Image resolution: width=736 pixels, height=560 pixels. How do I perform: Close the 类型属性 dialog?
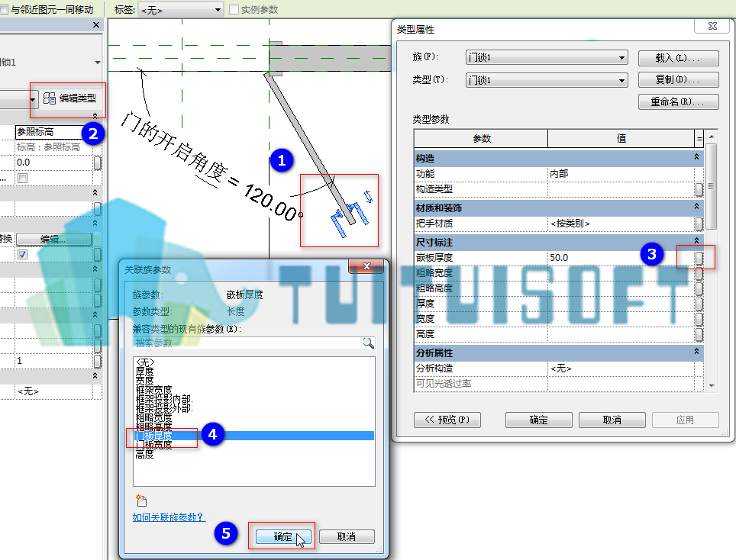pyautogui.click(x=712, y=26)
